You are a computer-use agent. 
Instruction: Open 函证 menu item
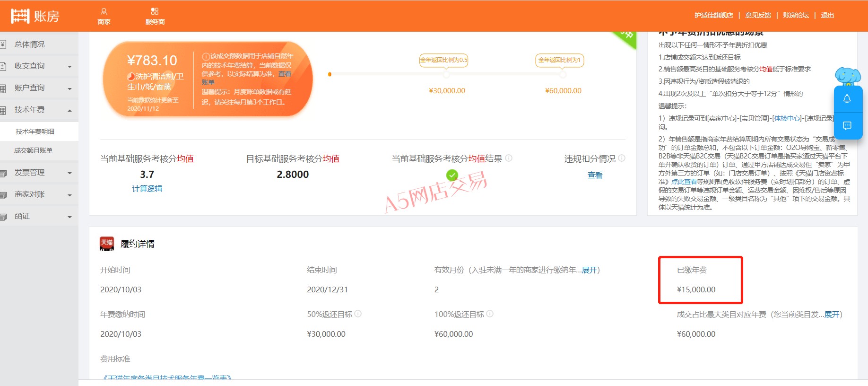click(x=22, y=216)
